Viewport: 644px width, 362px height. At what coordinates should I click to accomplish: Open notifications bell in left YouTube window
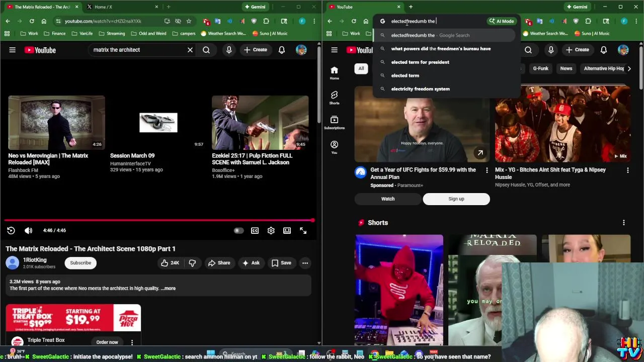coord(282,50)
